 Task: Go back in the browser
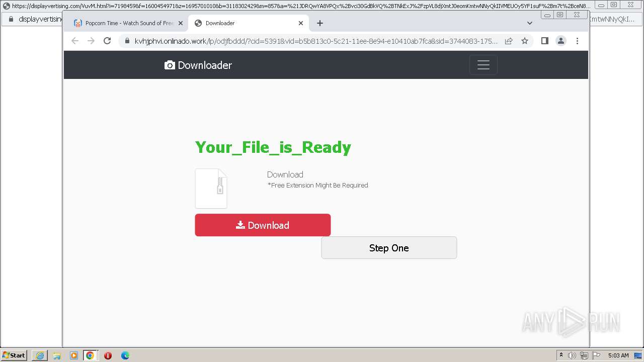click(75, 41)
